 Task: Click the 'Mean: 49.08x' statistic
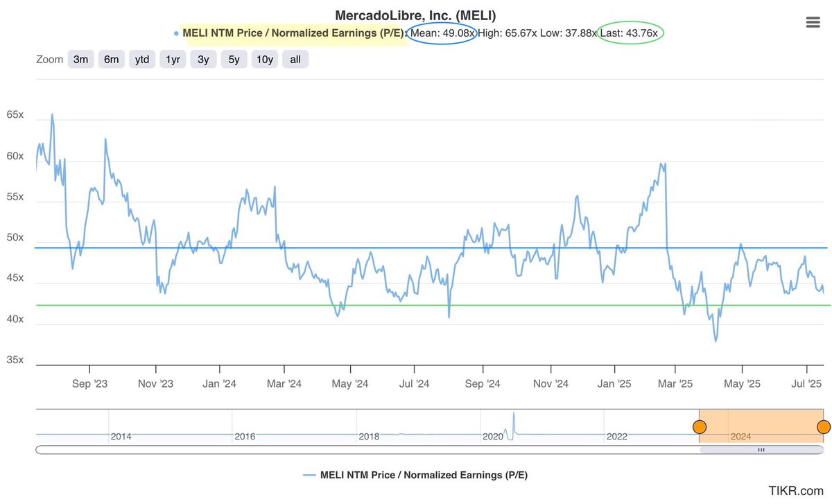coord(442,33)
